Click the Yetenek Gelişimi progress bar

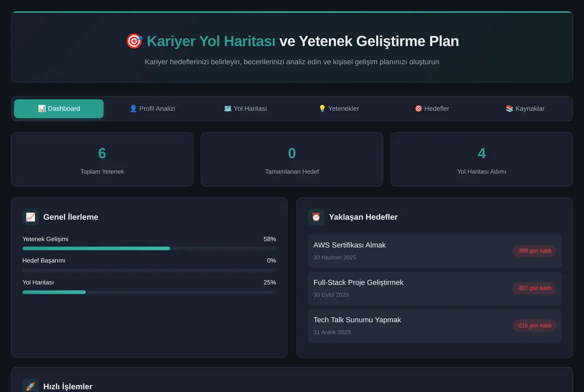pyautogui.click(x=149, y=249)
